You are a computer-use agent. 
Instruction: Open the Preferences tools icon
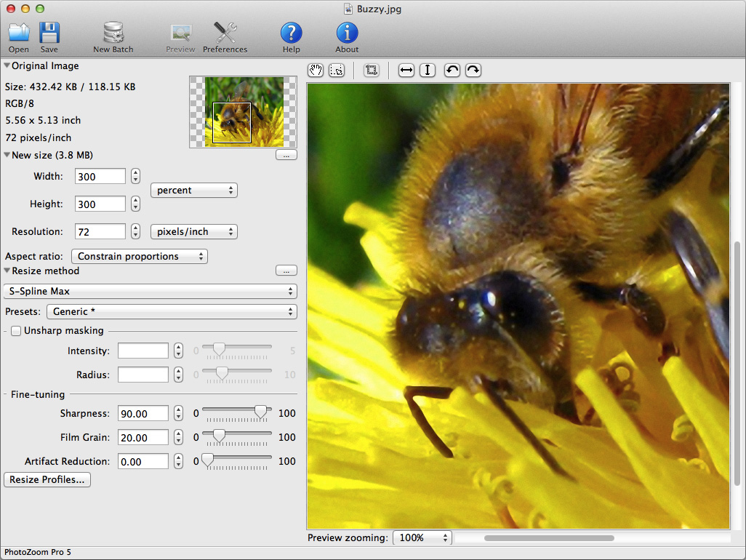click(x=225, y=33)
